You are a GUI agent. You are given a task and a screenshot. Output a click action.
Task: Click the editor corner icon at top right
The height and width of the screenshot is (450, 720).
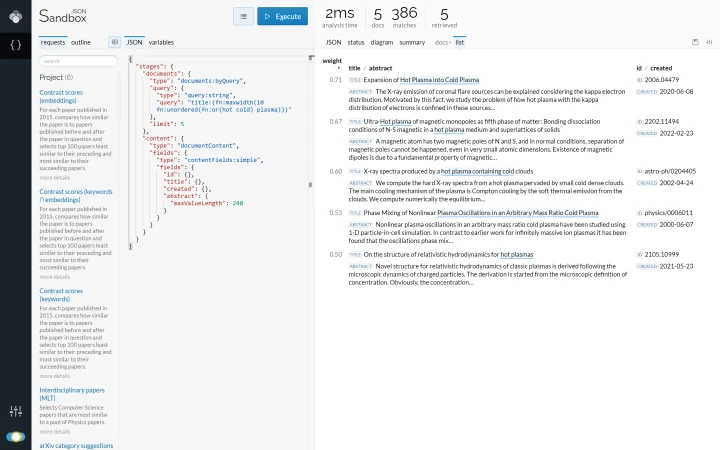[311, 58]
